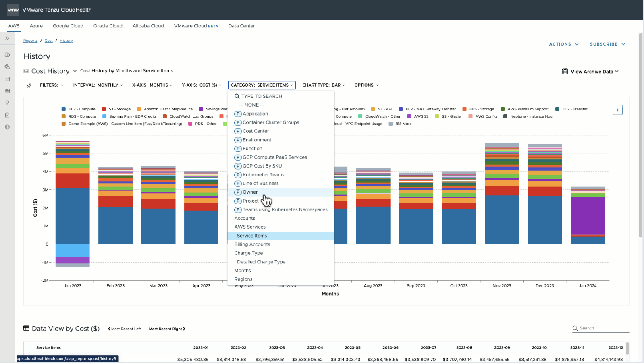Click the magnifier icon in Data View search

coord(575,328)
